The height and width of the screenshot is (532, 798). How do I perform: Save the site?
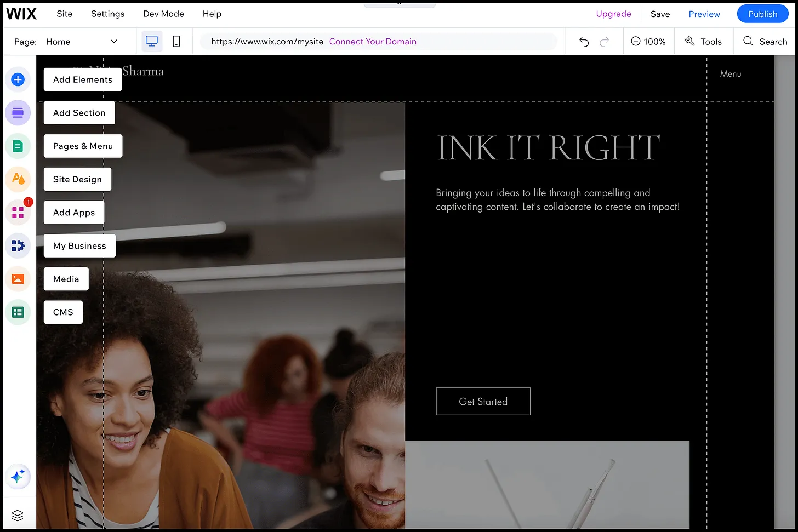(x=660, y=14)
